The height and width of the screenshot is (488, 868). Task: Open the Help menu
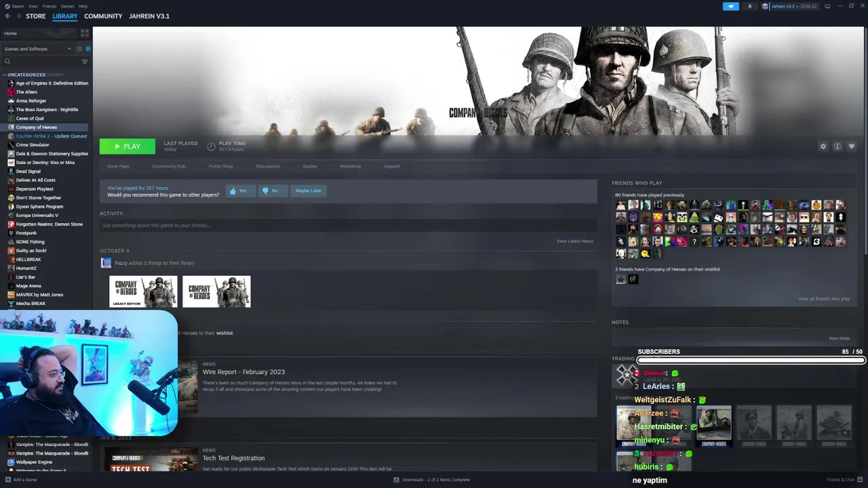coord(83,6)
